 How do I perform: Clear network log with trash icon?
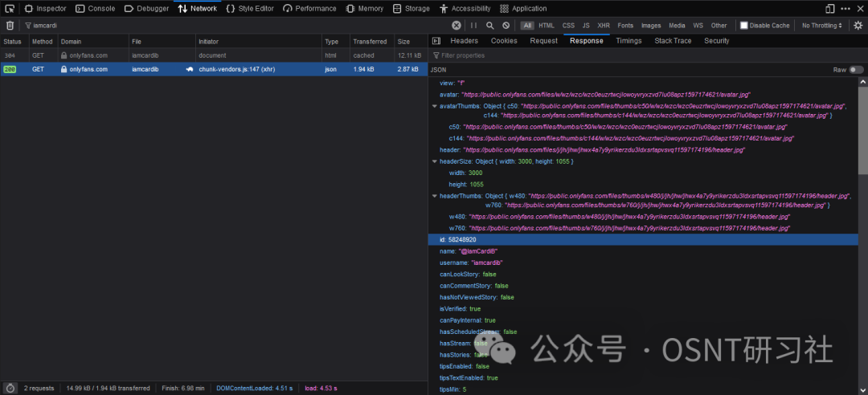[10, 26]
